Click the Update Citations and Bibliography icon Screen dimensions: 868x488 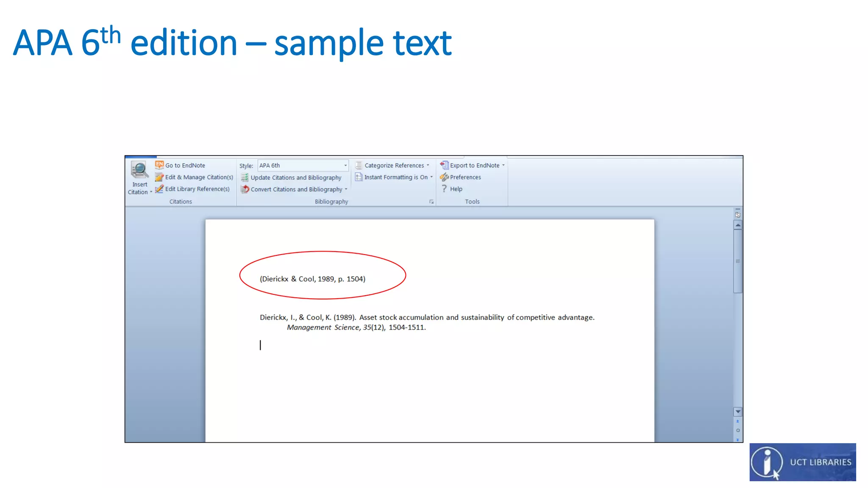[x=245, y=177]
